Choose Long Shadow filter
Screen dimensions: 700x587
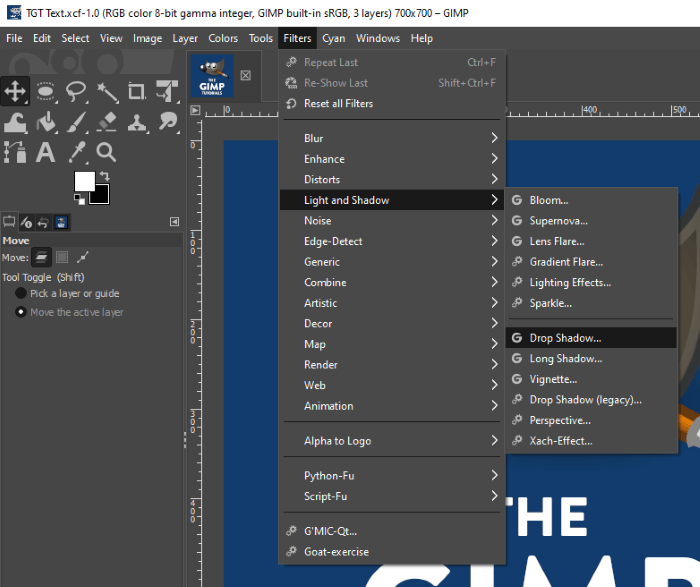click(x=591, y=358)
